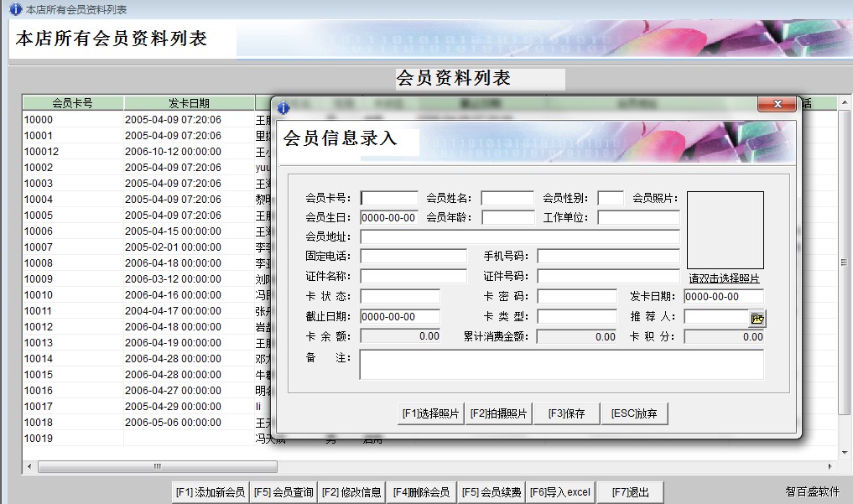Click the member birthday date field
The width and height of the screenshot is (853, 504).
[389, 217]
